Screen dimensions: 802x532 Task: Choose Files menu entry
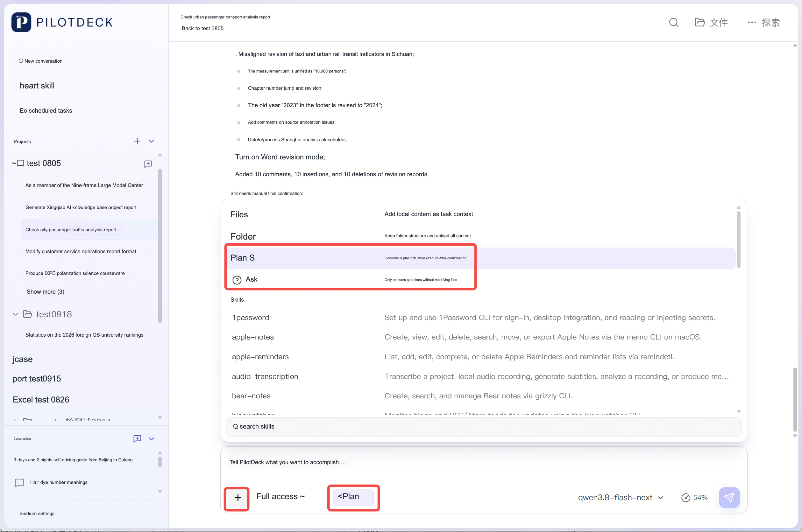pos(480,214)
